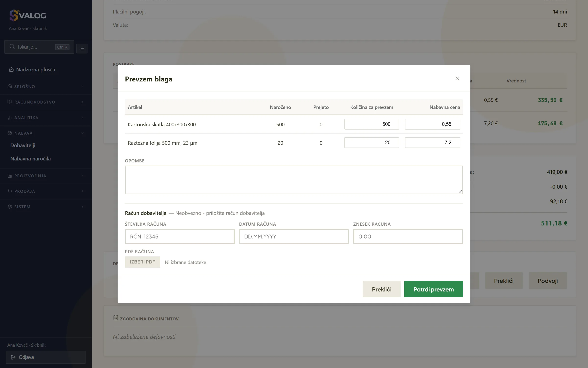Collapse the Nabava section chevron
Image resolution: width=588 pixels, height=368 pixels.
(x=82, y=133)
